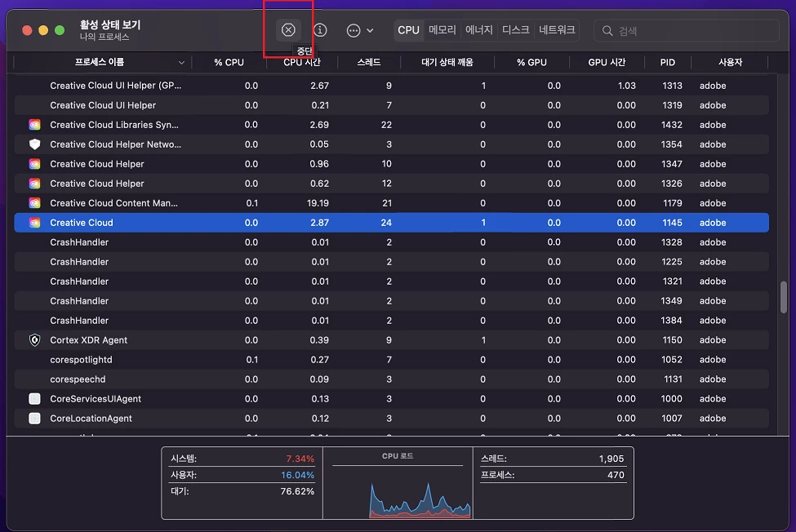Screen dimensions: 796x532
Task: Click the Creative Cloud Content Man... app icon
Action: (x=34, y=203)
